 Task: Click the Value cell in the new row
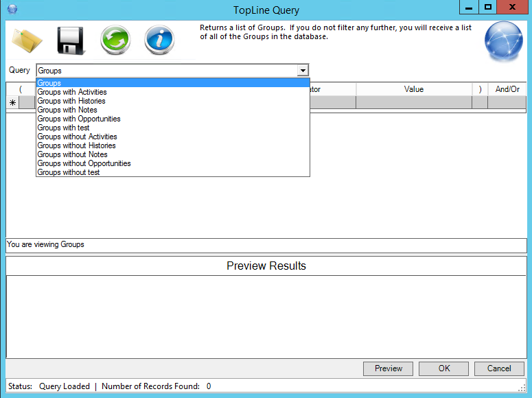(x=414, y=102)
